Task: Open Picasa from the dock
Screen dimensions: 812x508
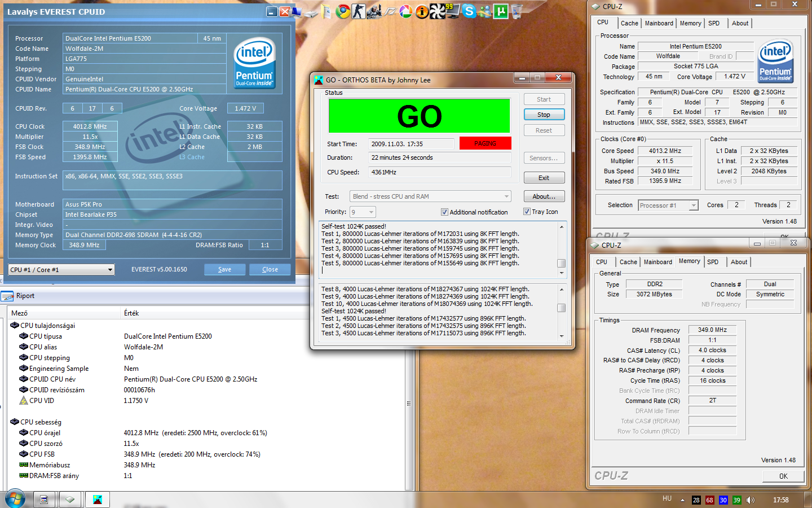Action: tap(406, 11)
